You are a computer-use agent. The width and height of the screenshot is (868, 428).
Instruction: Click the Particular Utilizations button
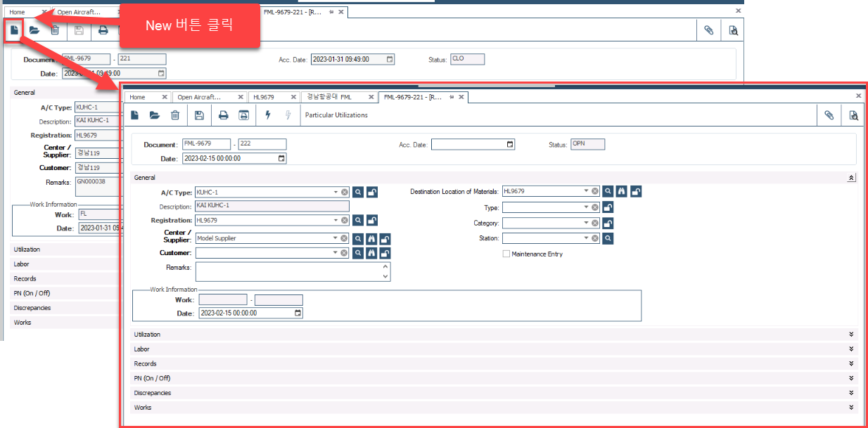pyautogui.click(x=336, y=115)
